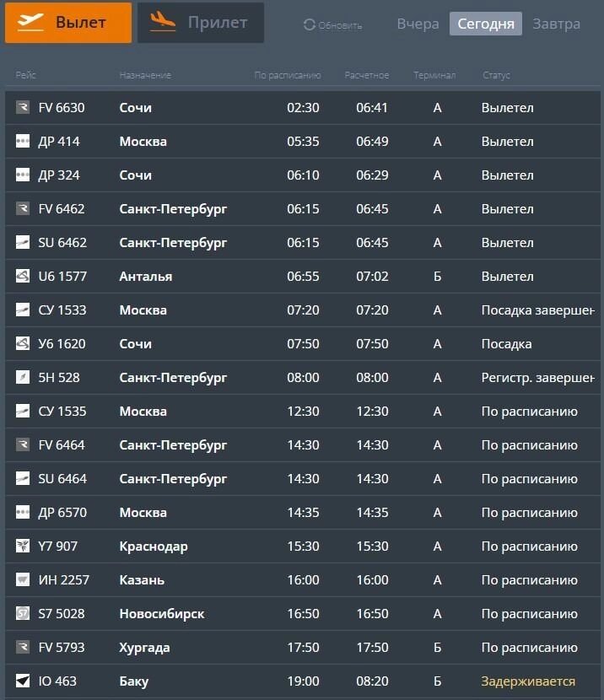This screenshot has width=604, height=700.
Task: Switch schedule to Завтра
Action: 556,24
